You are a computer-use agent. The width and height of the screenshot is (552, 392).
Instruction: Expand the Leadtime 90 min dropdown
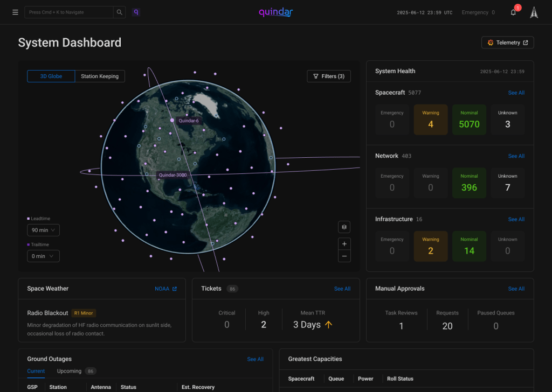pyautogui.click(x=43, y=230)
